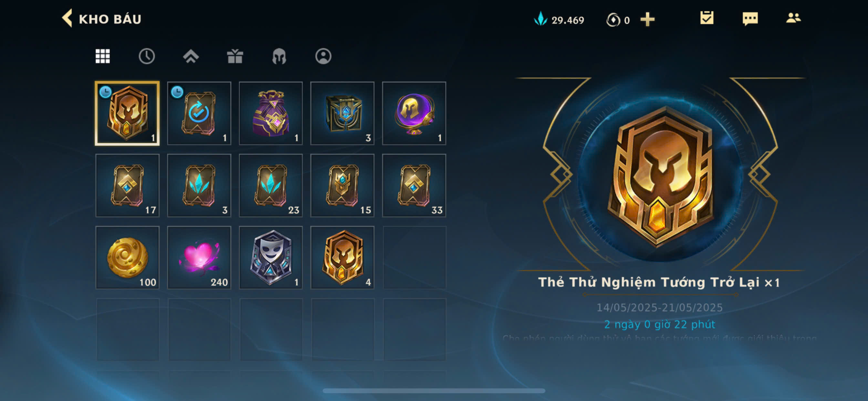Show the gift box filter tab

tap(235, 56)
